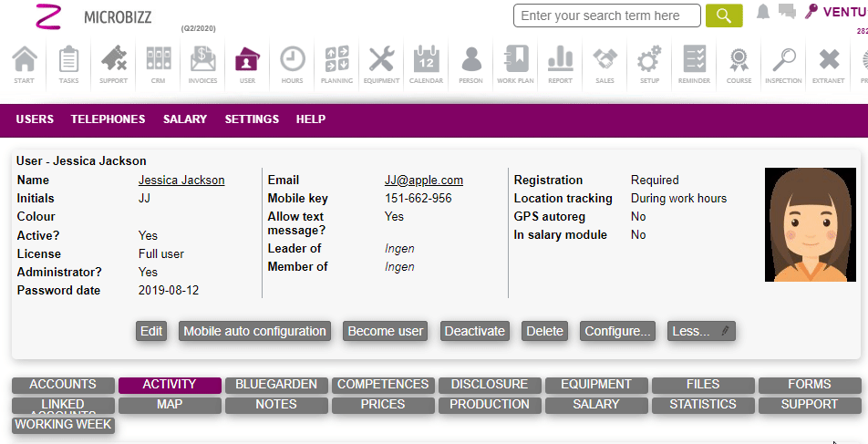Open the Salary menu
The height and width of the screenshot is (444, 868).
click(x=185, y=119)
